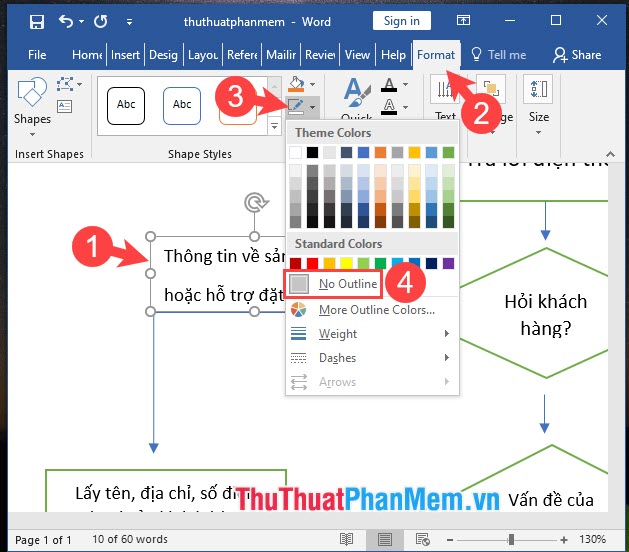The width and height of the screenshot is (629, 552).
Task: Open the Text Fill dropdown arrow
Action: [x=406, y=84]
